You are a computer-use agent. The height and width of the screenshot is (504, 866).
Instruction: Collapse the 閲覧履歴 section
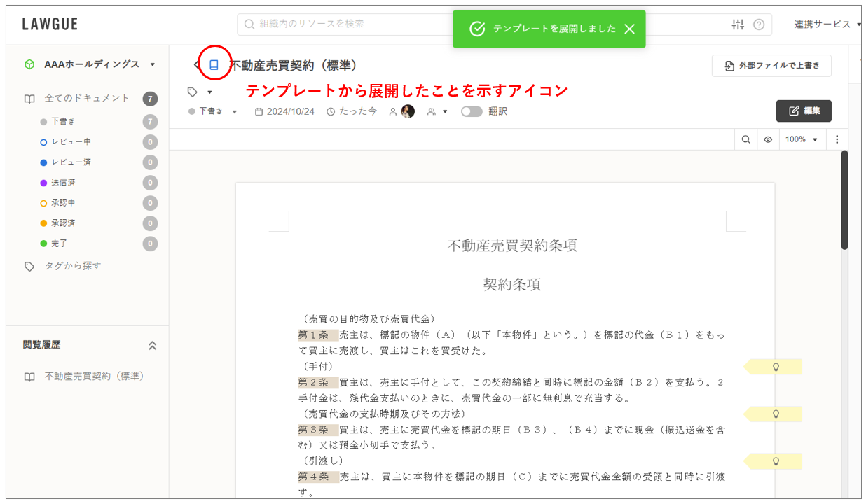(x=152, y=345)
